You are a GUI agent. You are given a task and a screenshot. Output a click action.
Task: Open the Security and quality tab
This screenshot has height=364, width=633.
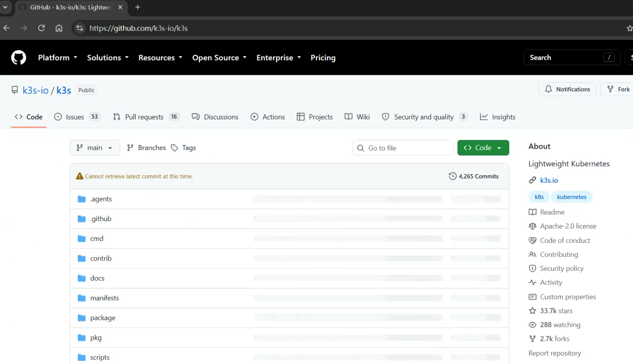pyautogui.click(x=425, y=117)
